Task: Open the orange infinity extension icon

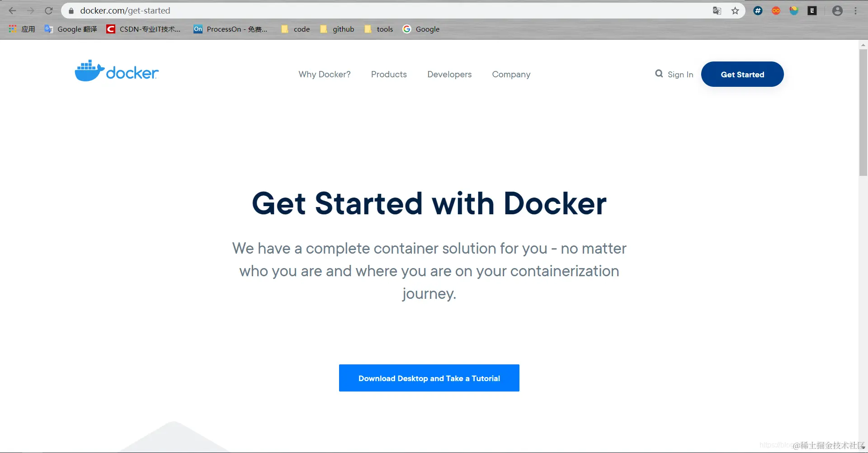Action: pyautogui.click(x=776, y=11)
